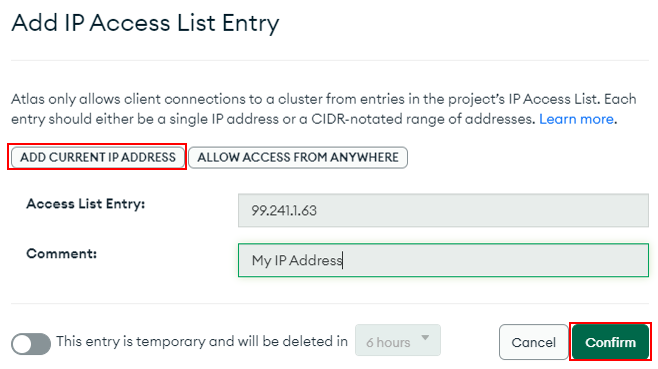Click into the Comment text field
This screenshot has height=369, width=658.
[443, 260]
